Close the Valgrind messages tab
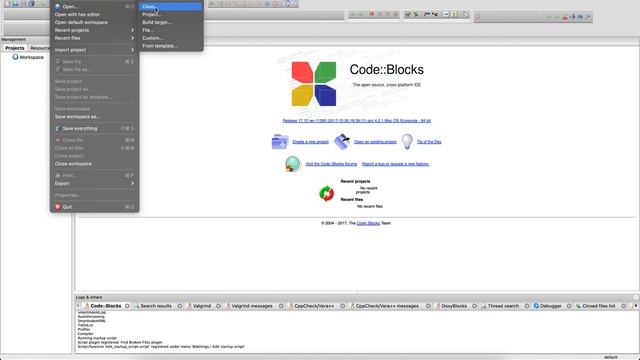 click(281, 306)
